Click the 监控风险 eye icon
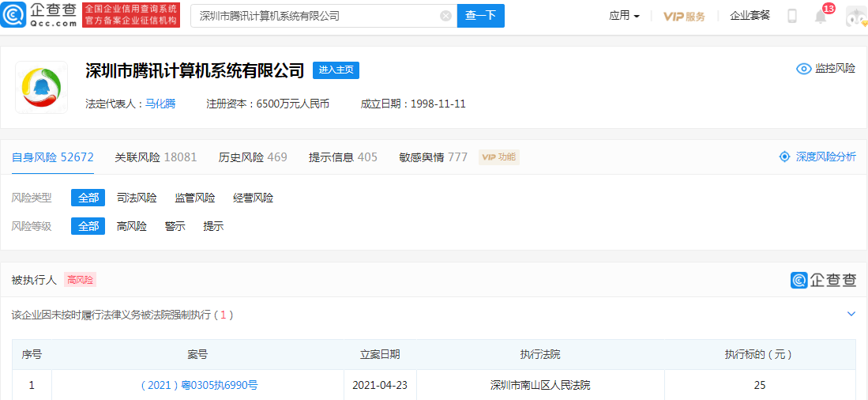This screenshot has height=400, width=868. coord(802,69)
